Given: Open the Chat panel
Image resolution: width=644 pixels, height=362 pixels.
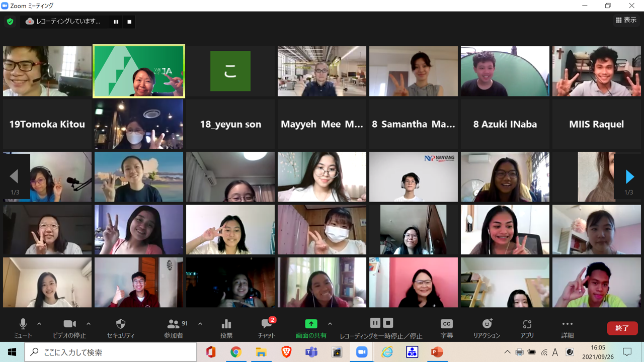Looking at the screenshot, I should pos(267,328).
